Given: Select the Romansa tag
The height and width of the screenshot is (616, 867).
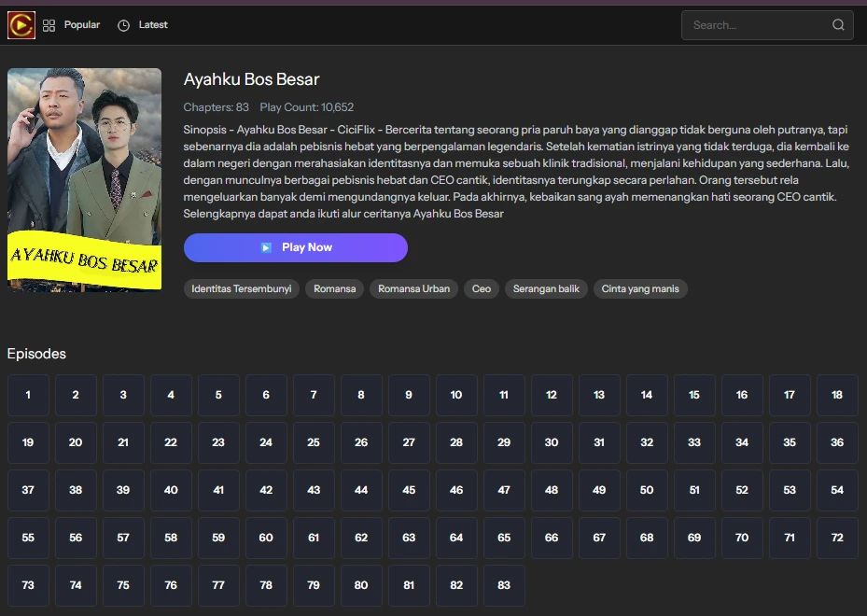Looking at the screenshot, I should 334,289.
